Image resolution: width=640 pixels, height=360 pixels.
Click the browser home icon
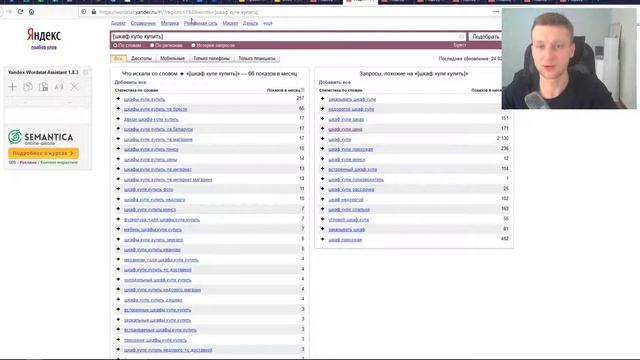pyautogui.click(x=31, y=12)
